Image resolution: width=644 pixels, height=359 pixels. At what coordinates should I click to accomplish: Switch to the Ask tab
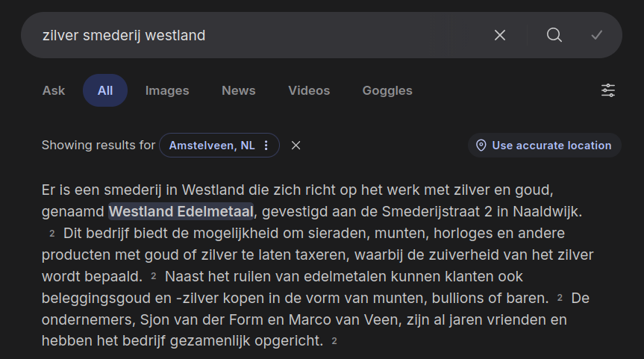click(x=54, y=90)
